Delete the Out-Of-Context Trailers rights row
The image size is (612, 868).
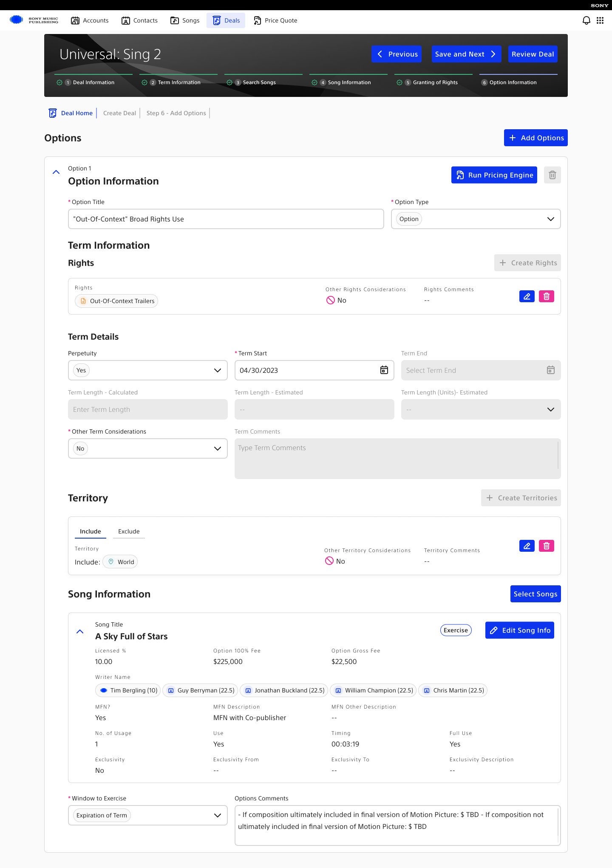tap(547, 296)
